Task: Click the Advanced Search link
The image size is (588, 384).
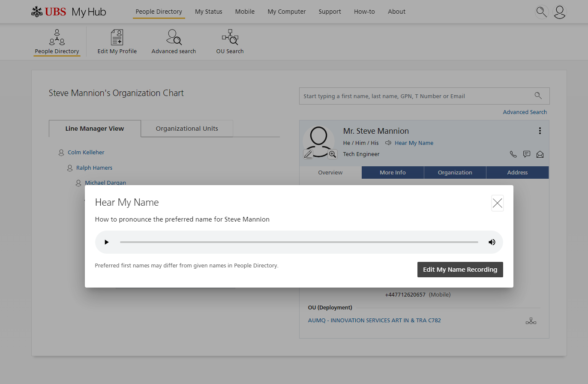Action: click(525, 112)
